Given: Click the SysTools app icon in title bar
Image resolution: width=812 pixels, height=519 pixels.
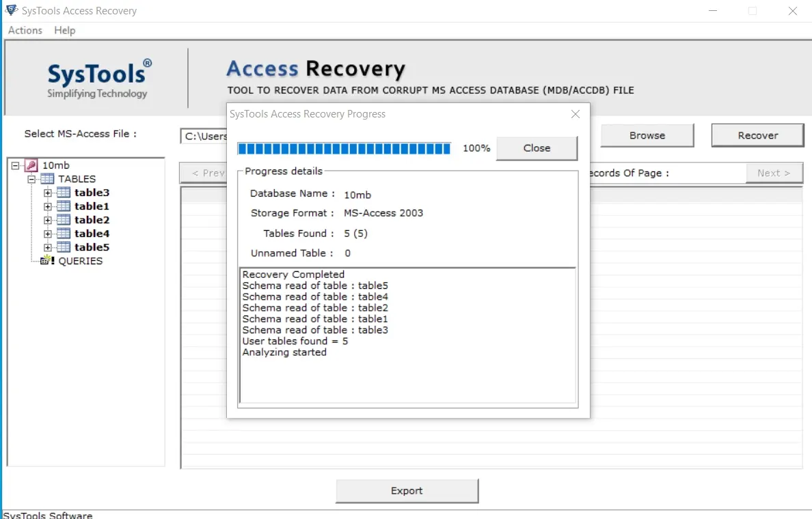Looking at the screenshot, I should click(x=11, y=10).
